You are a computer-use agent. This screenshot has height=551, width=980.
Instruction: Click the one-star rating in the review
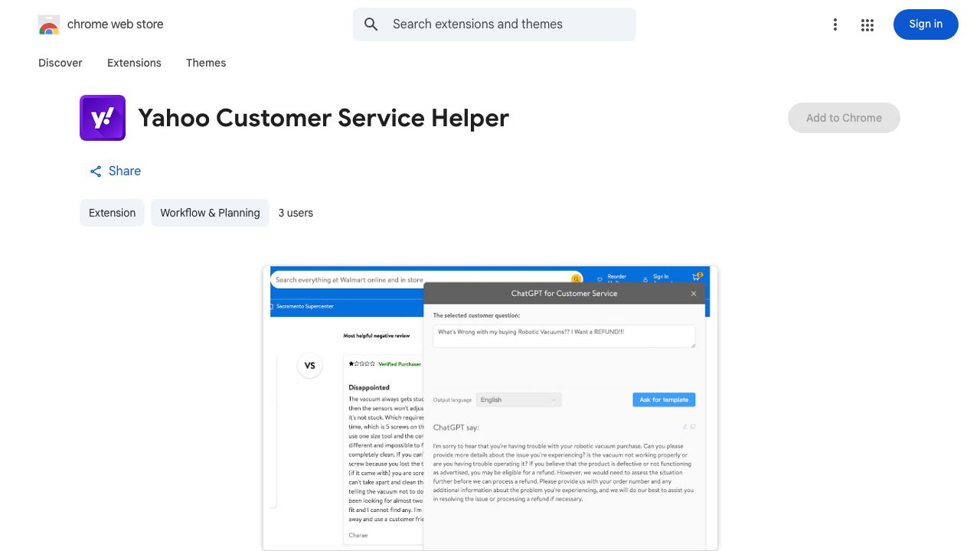[x=361, y=364]
